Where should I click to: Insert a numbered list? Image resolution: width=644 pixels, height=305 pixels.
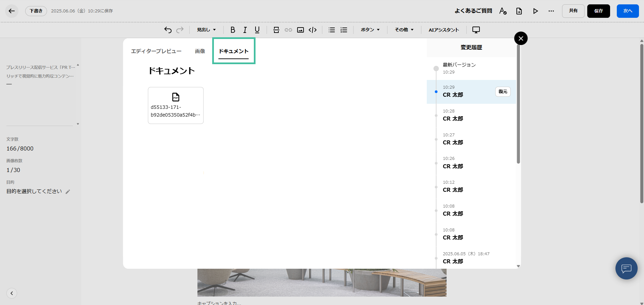tap(344, 30)
